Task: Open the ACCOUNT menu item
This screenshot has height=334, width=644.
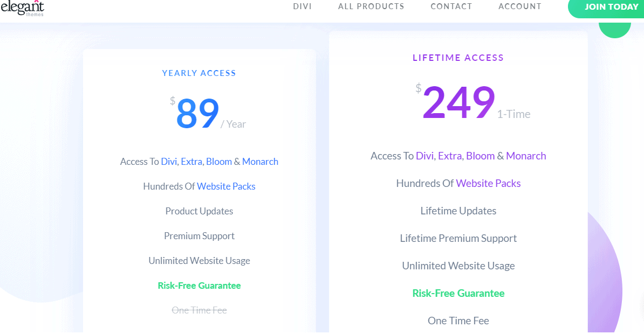Action: [x=519, y=6]
